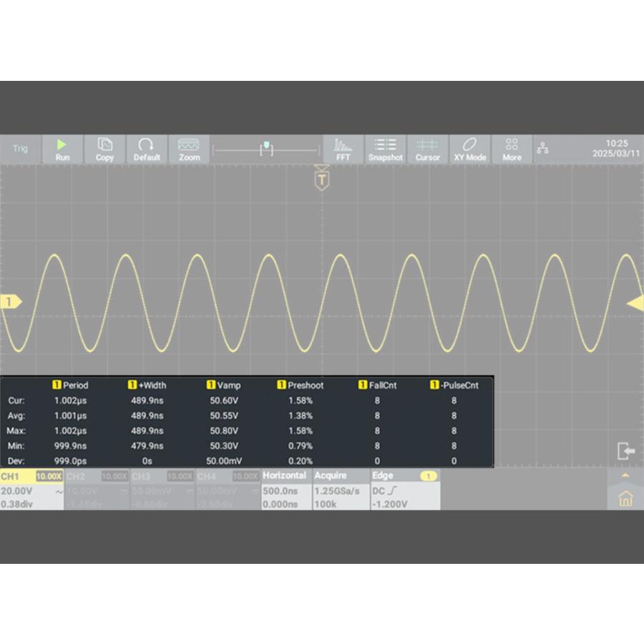Select the channel 1 ground marker
This screenshot has height=644, width=644.
tap(11, 302)
